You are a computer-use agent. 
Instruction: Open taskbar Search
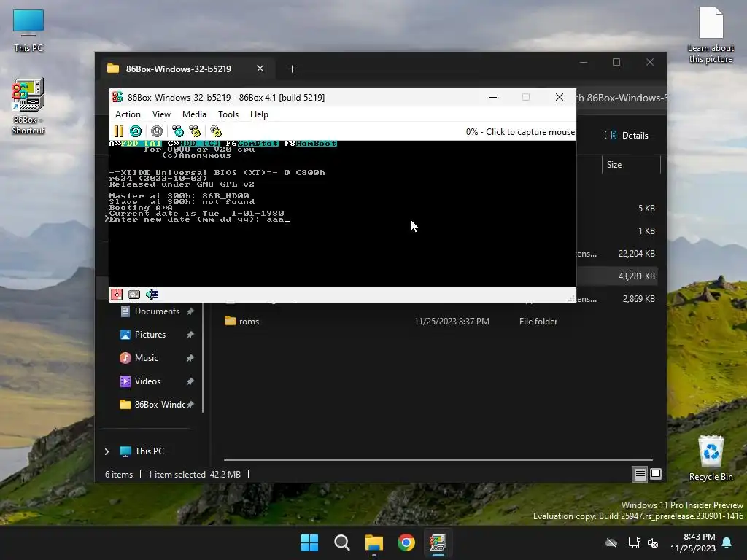[341, 542]
